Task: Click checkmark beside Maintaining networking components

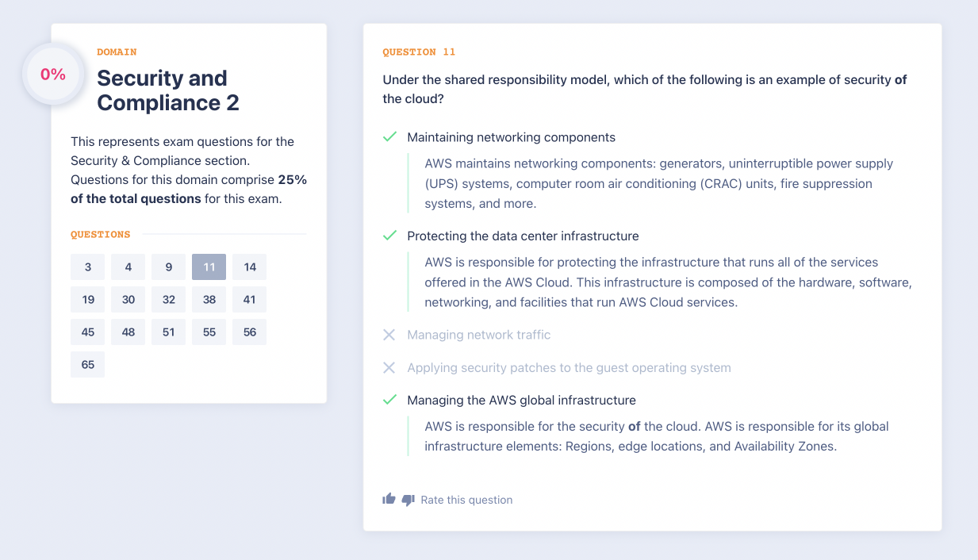Action: tap(389, 137)
